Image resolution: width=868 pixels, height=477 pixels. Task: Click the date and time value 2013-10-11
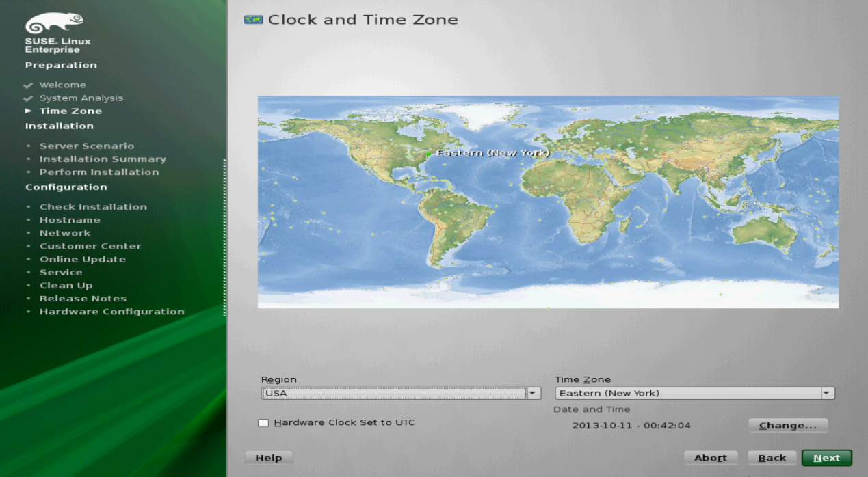click(x=631, y=425)
